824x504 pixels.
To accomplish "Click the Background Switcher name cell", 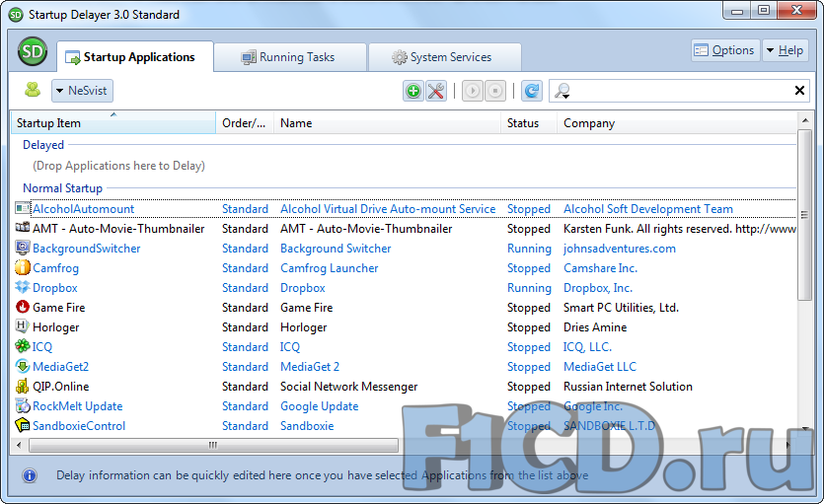I will (x=336, y=249).
